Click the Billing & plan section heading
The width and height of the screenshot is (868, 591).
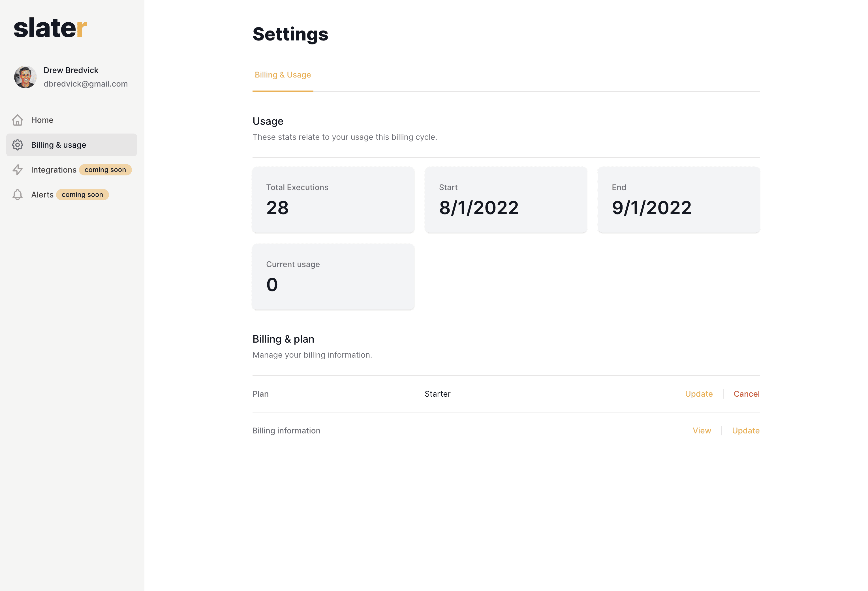[283, 339]
